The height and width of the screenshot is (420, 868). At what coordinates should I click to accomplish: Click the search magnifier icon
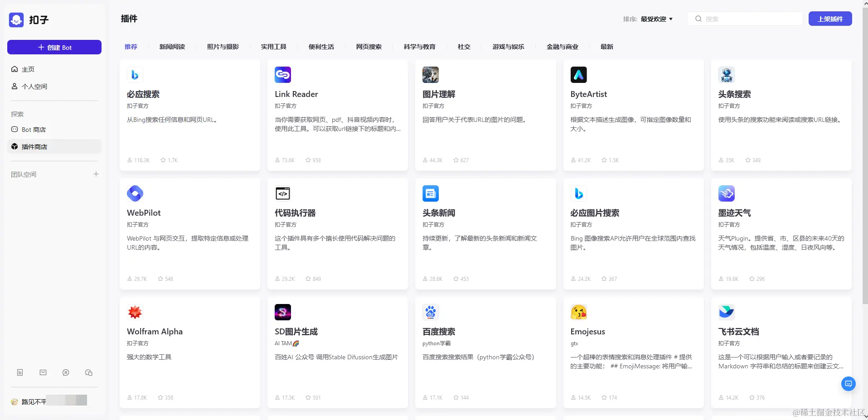click(x=698, y=19)
